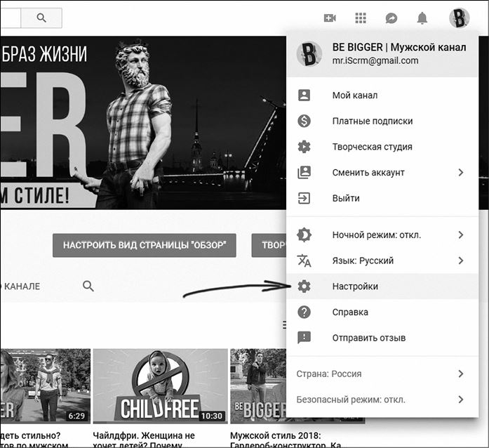Expand the Язык: Русский language submenu
The height and width of the screenshot is (448, 489).
(461, 261)
